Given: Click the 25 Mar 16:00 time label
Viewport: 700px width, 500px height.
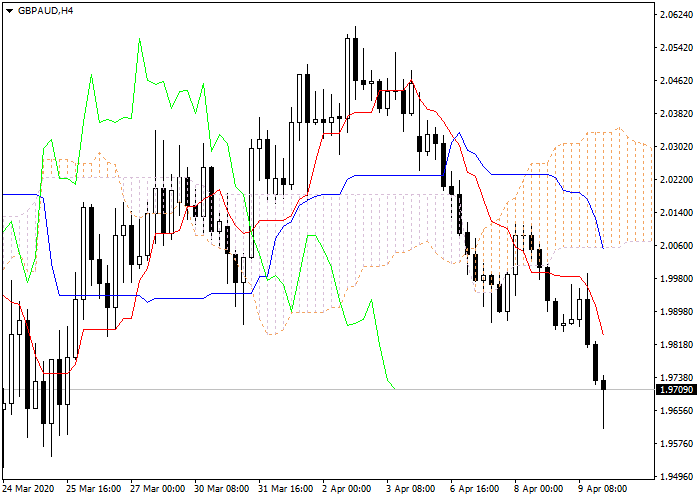Looking at the screenshot, I should [x=93, y=489].
